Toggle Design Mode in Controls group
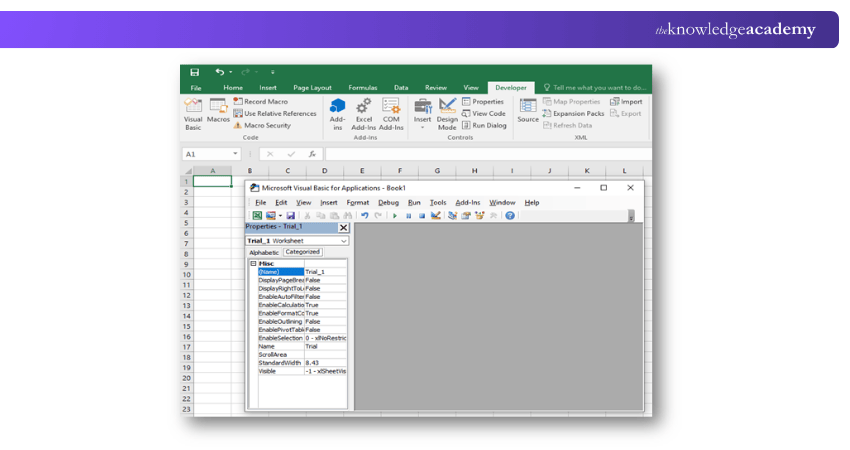850x450 pixels. tap(447, 110)
